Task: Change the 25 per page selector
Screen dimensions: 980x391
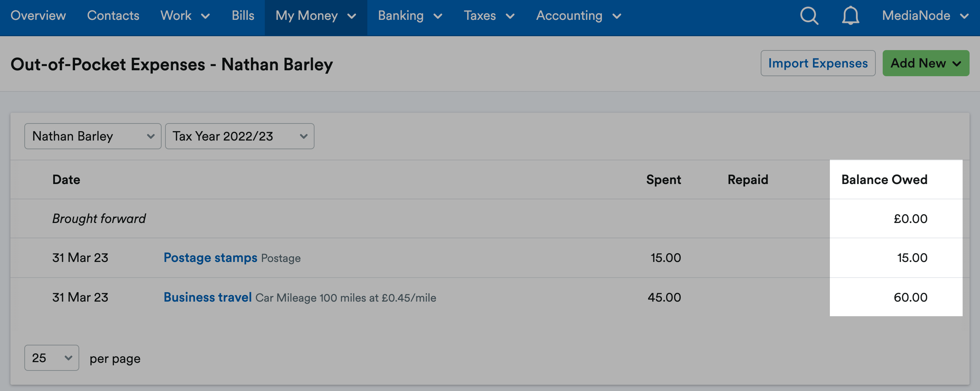Action: coord(52,358)
